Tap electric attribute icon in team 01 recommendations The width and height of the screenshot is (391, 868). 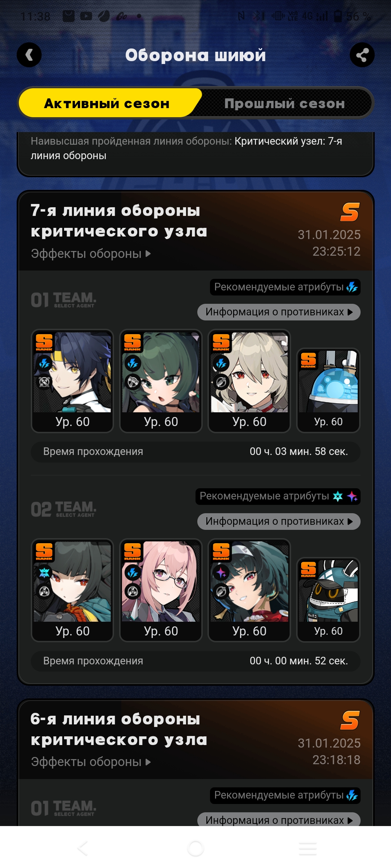click(x=352, y=287)
